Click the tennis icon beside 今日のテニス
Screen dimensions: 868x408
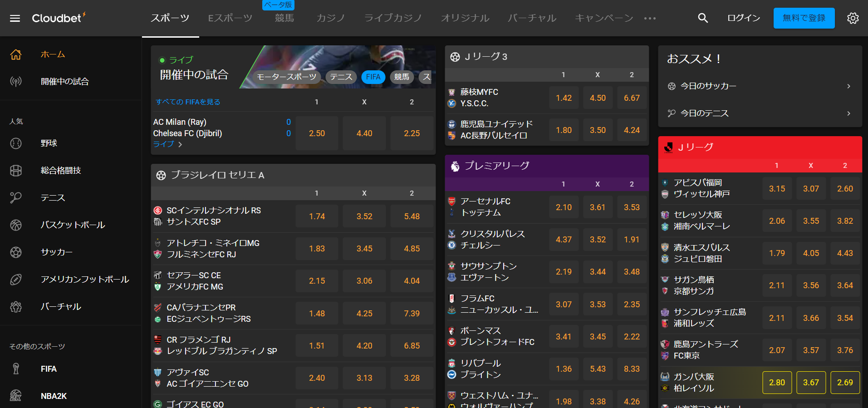pyautogui.click(x=672, y=113)
